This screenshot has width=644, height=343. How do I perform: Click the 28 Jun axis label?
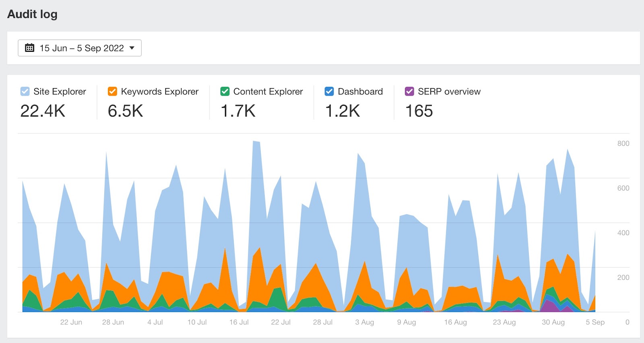(113, 322)
